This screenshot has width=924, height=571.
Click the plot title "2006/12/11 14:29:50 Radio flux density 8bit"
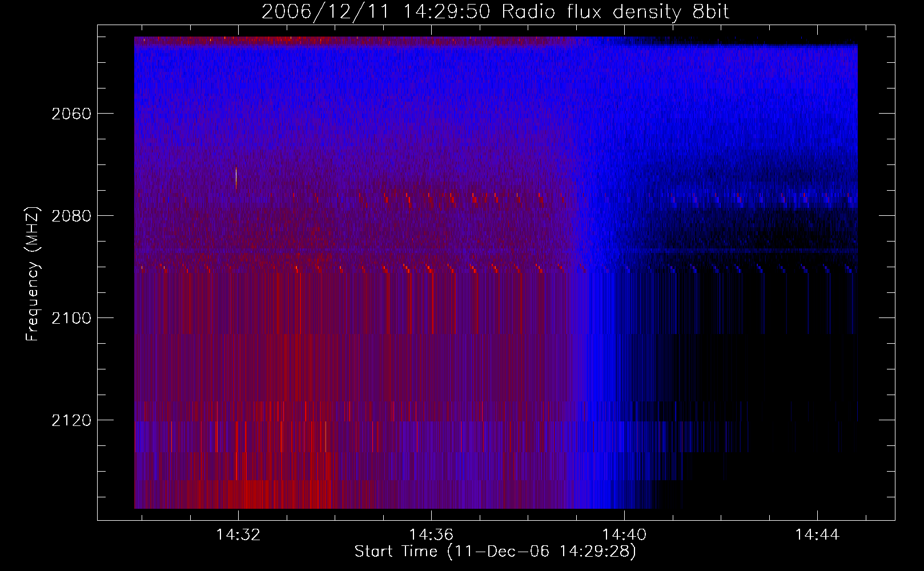coord(495,11)
